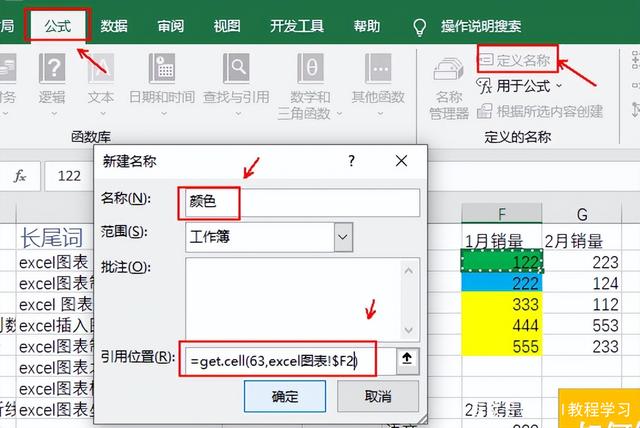Expand 日期和时间 dropdown arrow

pyautogui.click(x=164, y=114)
